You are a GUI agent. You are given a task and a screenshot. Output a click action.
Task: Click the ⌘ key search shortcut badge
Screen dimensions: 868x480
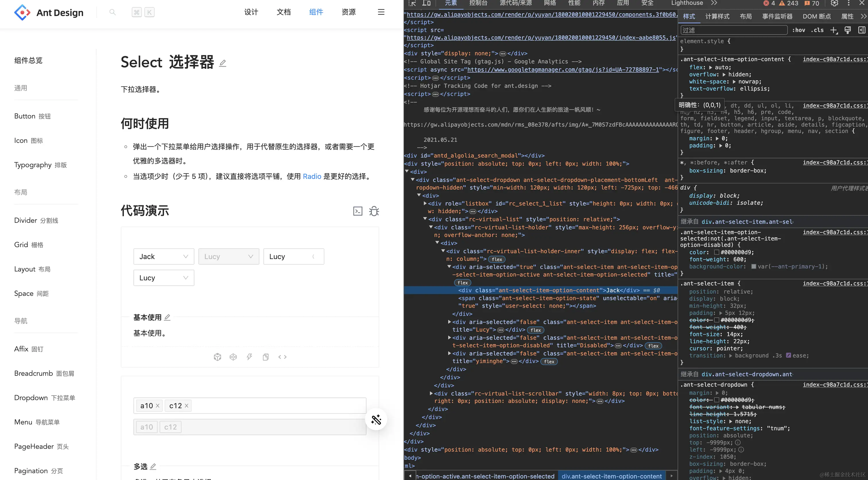(136, 12)
